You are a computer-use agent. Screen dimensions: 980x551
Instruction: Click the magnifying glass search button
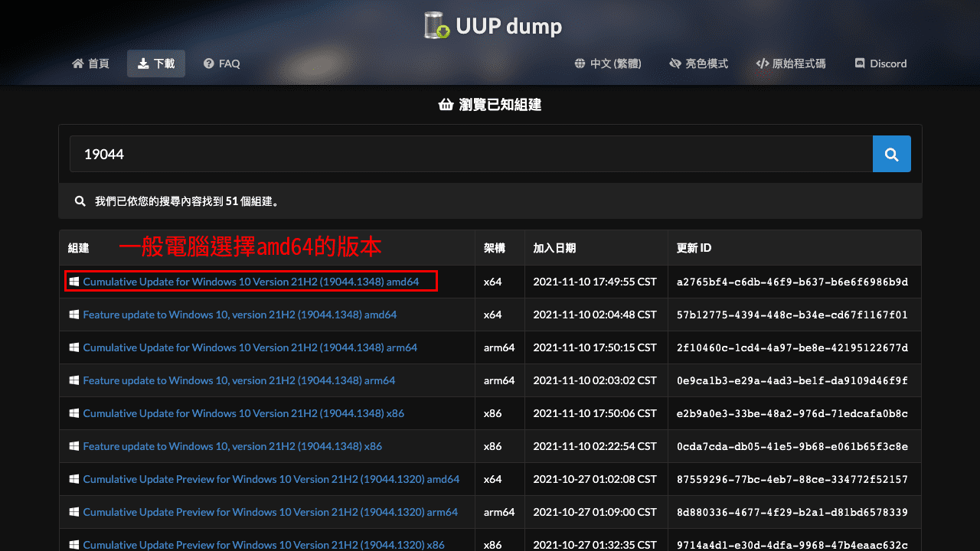[x=891, y=154]
